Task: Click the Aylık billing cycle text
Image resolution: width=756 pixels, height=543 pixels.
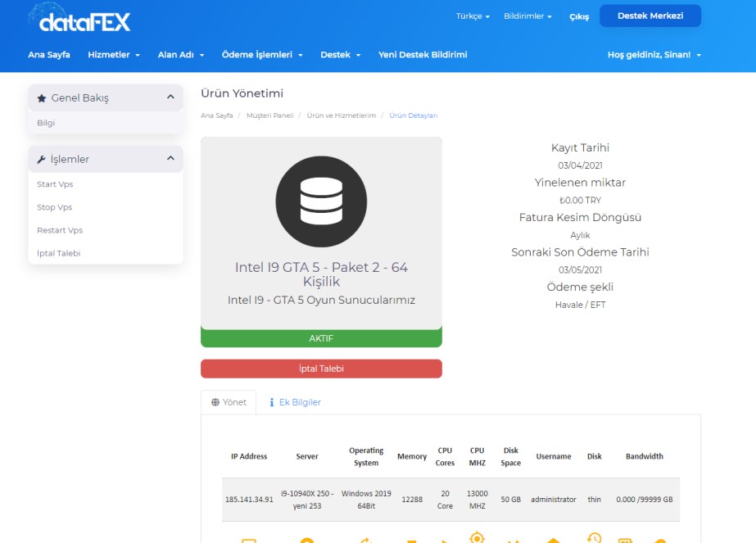Action: (x=580, y=235)
